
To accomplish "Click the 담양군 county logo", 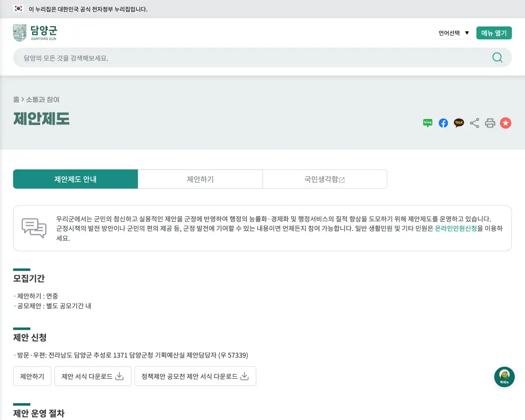I will coord(36,32).
